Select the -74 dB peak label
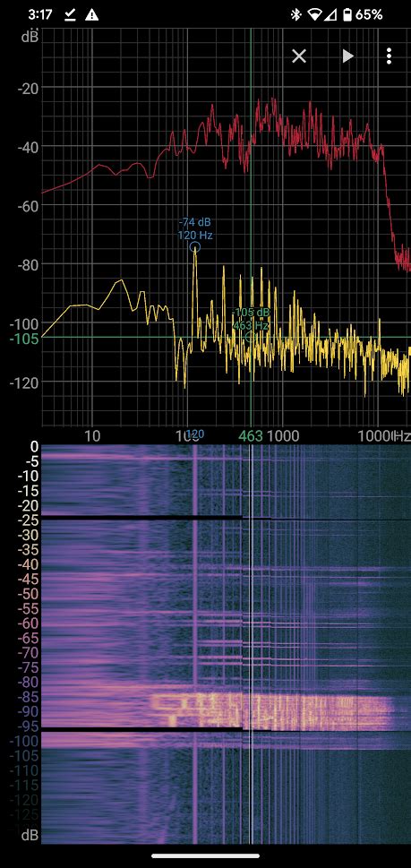 [x=194, y=222]
